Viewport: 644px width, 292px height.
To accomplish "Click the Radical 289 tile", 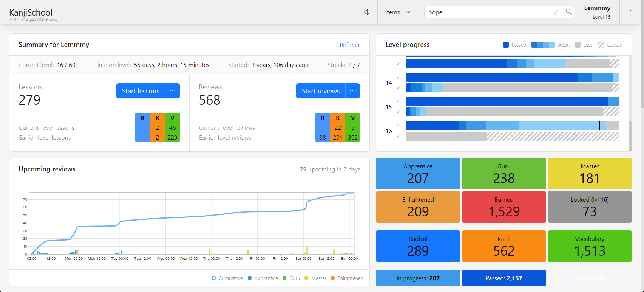I will (x=418, y=246).
